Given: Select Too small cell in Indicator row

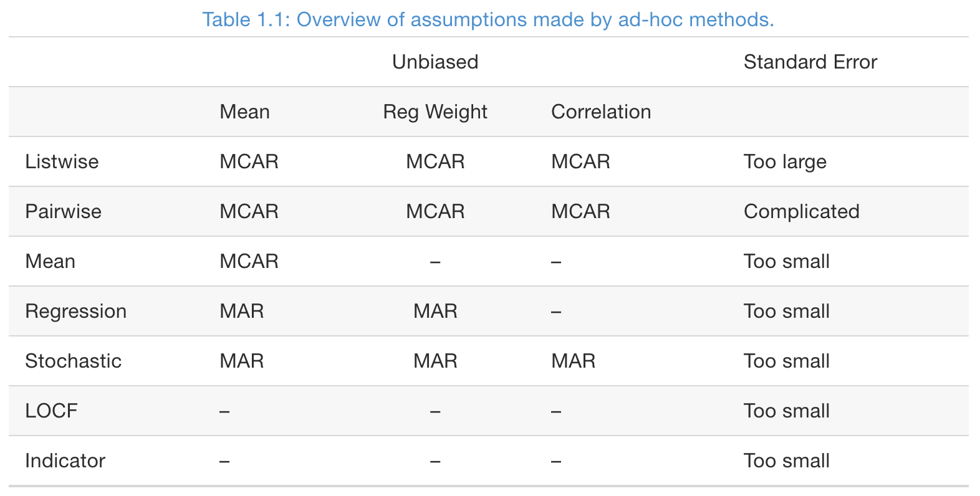Looking at the screenshot, I should (x=787, y=460).
